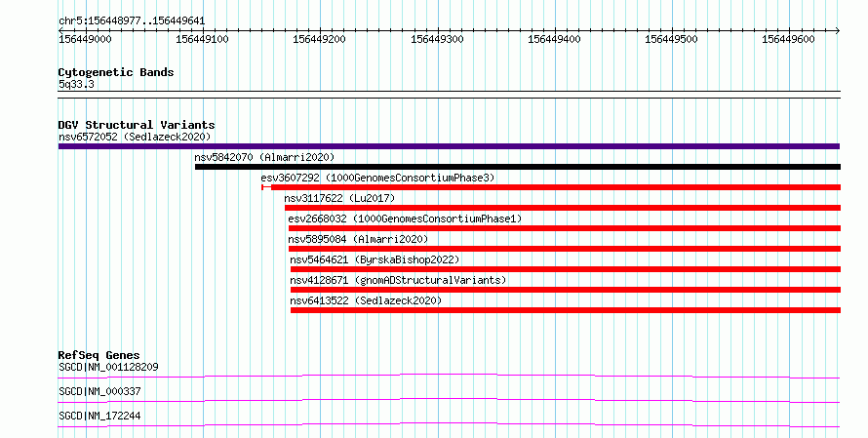
Task: Click the esv3607292 thin left end marker
Action: [x=266, y=187]
